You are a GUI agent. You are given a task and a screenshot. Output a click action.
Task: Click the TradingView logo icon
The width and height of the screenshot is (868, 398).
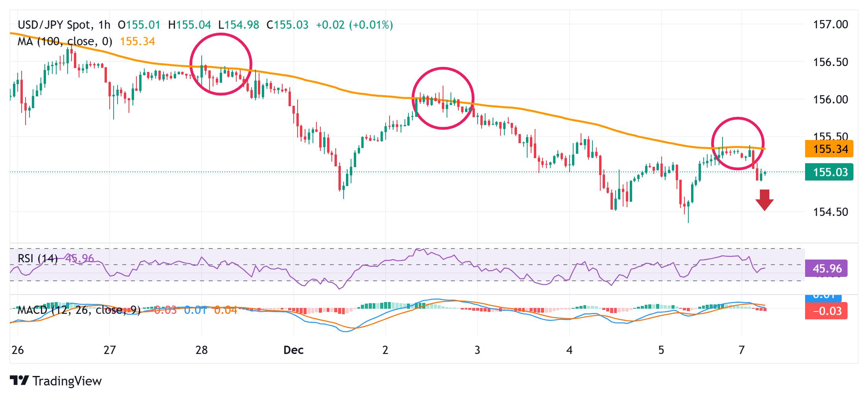coord(19,381)
